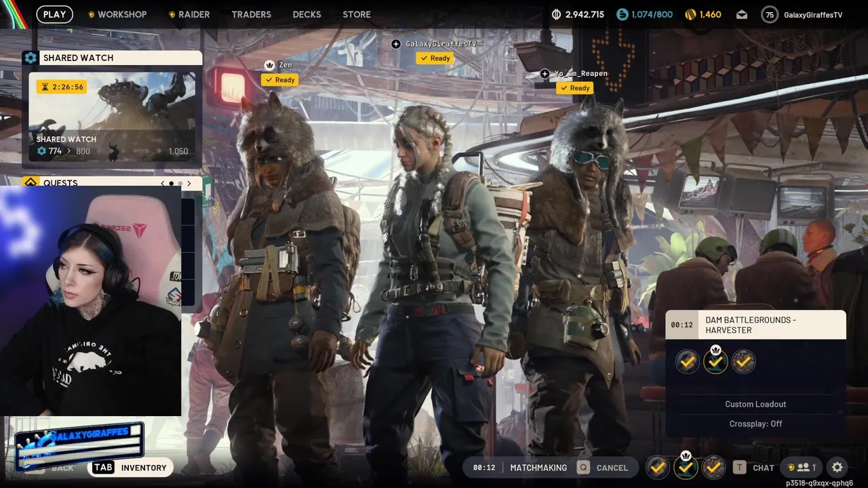The image size is (868, 488).
Task: Open the mail envelope icon
Action: 742,14
